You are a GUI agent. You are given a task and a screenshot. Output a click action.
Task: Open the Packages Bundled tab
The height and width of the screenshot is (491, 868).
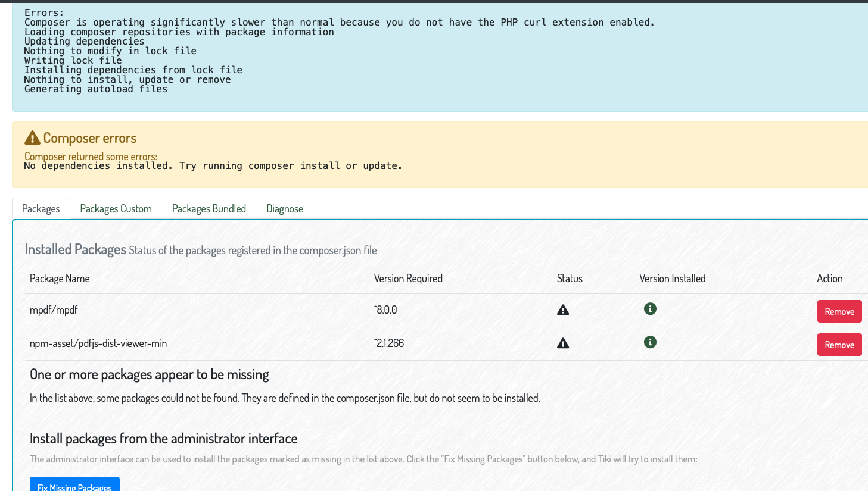pyautogui.click(x=209, y=209)
